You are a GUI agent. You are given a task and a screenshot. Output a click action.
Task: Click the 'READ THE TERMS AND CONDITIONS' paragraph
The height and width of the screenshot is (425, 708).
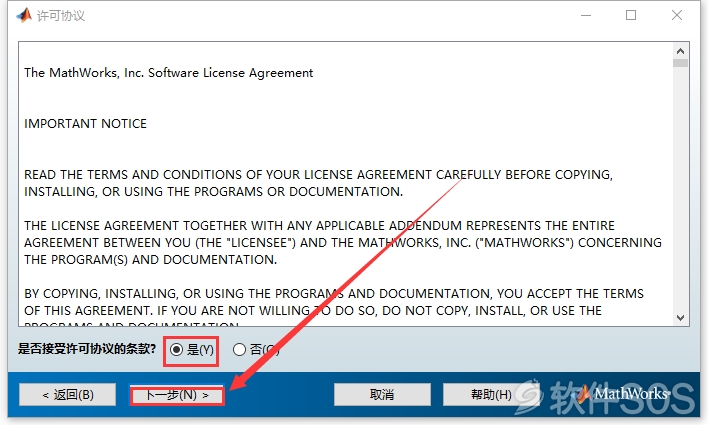coord(318,183)
